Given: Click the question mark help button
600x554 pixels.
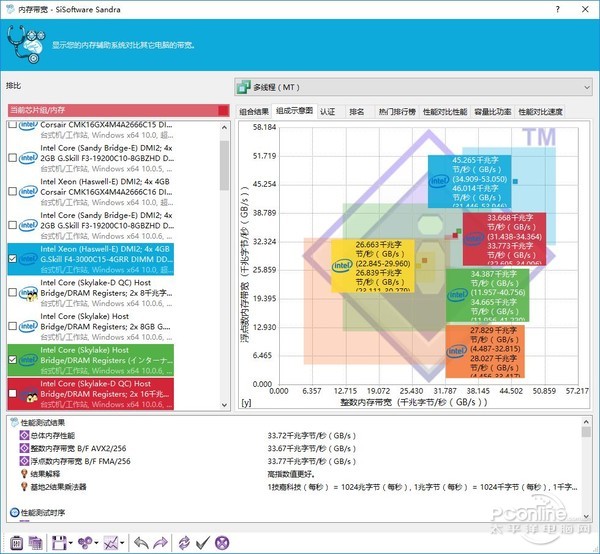Looking at the screenshot, I should click(x=558, y=9).
